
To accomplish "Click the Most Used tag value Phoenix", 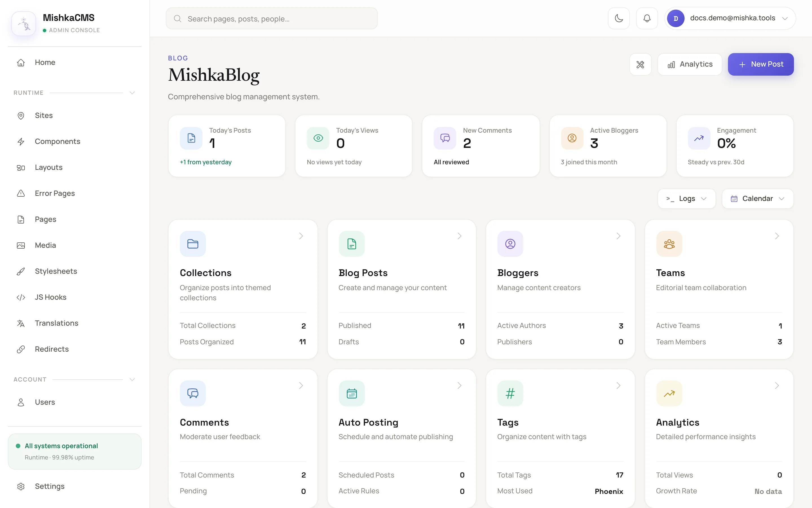I will (x=609, y=491).
